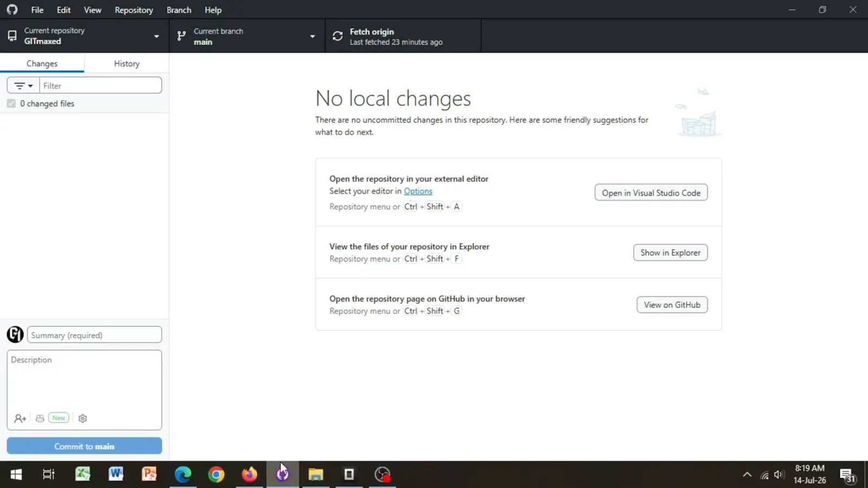The image size is (868, 488).
Task: Show hidden system tray icons
Action: [747, 474]
